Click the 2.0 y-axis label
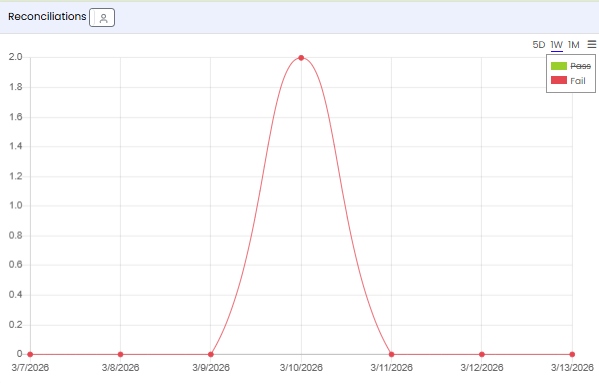This screenshot has width=599, height=383. click(16, 57)
